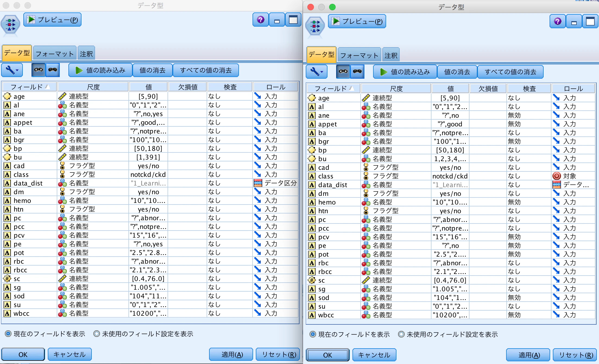Click nominal type icon in bu row, right window
Viewport: 599px width, 364px height.
coord(366,159)
